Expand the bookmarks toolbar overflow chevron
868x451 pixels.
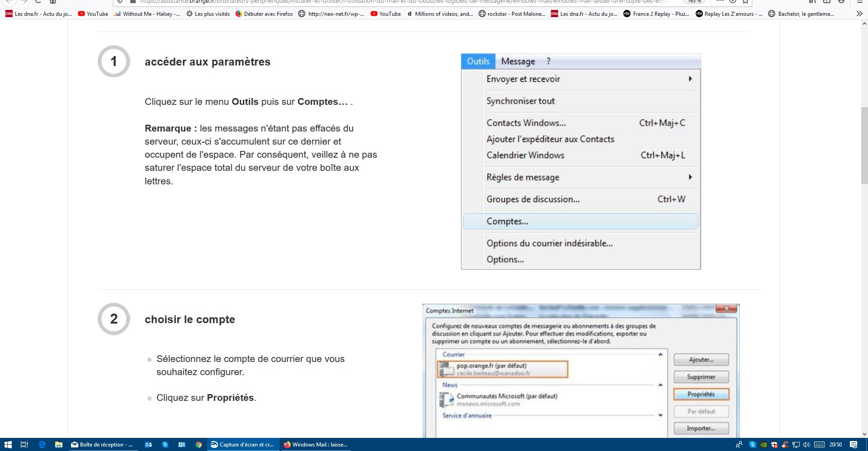[x=859, y=14]
